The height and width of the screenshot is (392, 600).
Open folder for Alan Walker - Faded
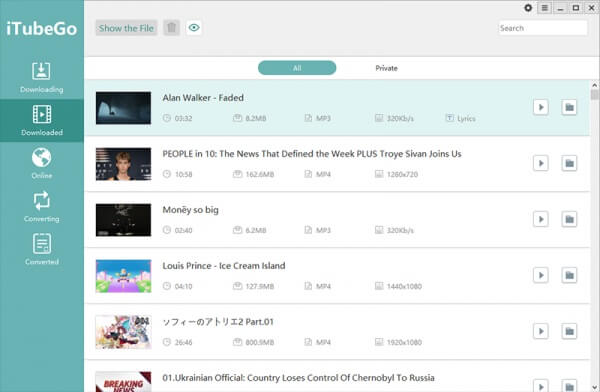coord(569,107)
